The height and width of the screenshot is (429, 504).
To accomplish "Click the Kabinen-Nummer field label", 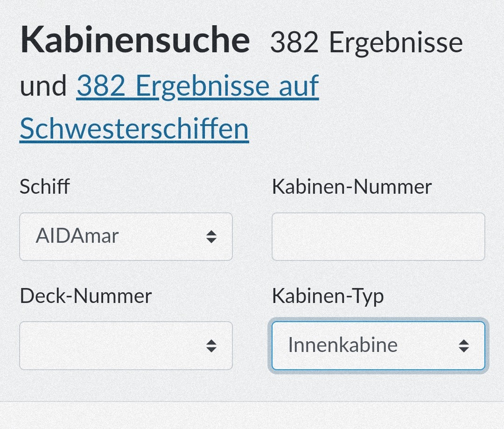I will point(352,187).
